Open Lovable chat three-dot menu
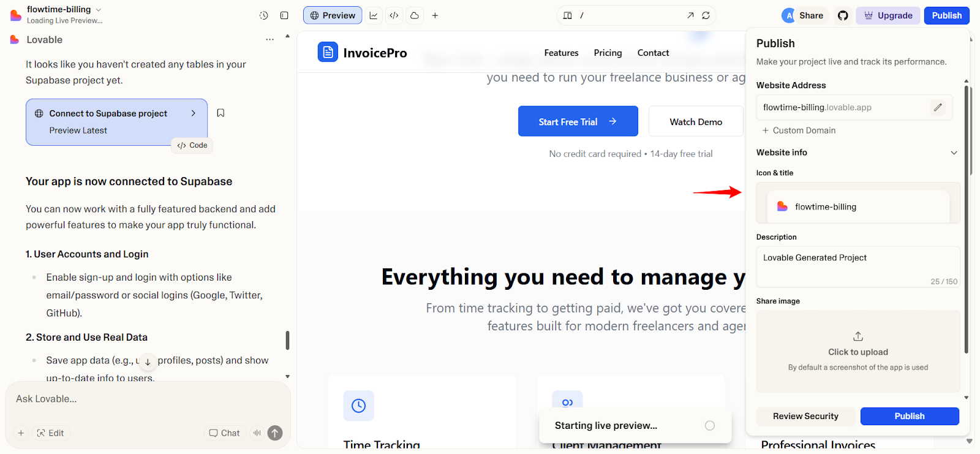This screenshot has width=980, height=454. click(x=269, y=40)
